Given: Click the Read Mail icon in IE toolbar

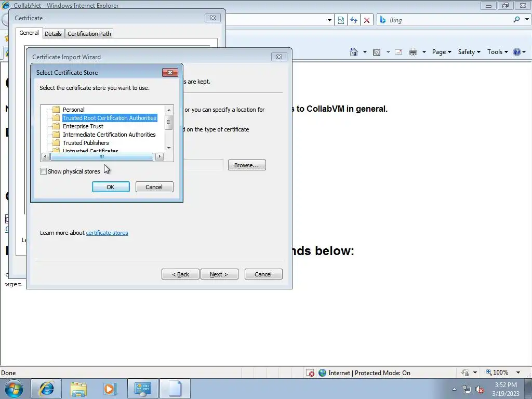Looking at the screenshot, I should 398,52.
